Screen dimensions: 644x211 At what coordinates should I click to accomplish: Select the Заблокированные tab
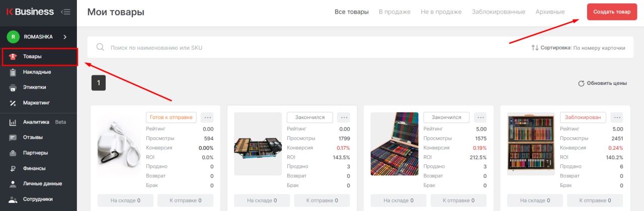(498, 12)
